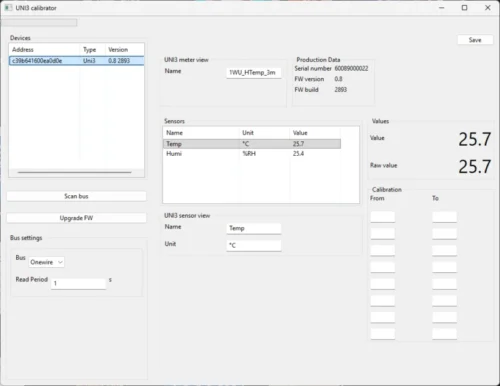Click the Devices list horizontal scrollbar
The image size is (500, 386).
[75, 172]
